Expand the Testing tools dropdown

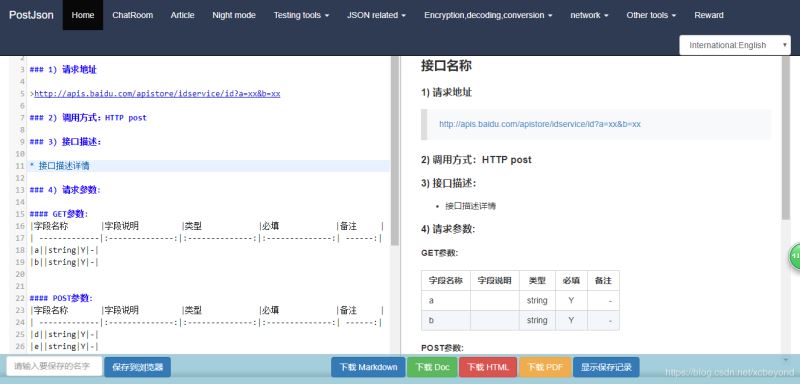(x=301, y=15)
